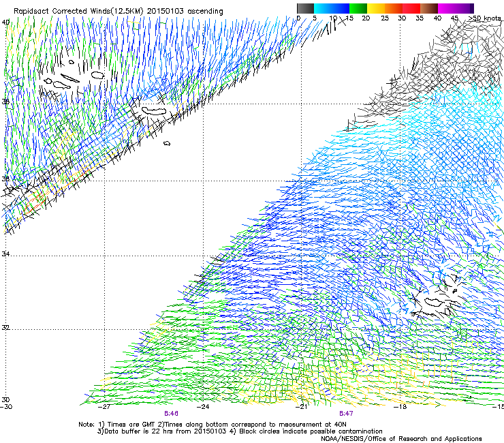
Task: Click the small Santa Maria island outline near 37N
Action: tap(167, 144)
